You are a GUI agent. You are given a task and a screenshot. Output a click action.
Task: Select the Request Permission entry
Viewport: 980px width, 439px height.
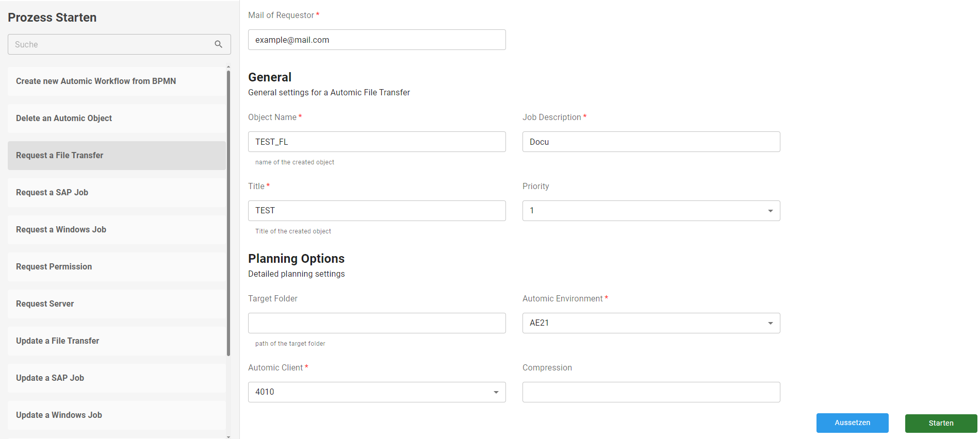(x=117, y=267)
